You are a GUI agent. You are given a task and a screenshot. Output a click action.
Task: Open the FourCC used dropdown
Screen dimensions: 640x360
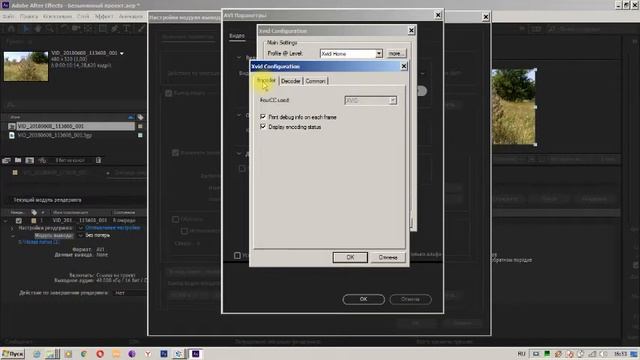(x=393, y=100)
